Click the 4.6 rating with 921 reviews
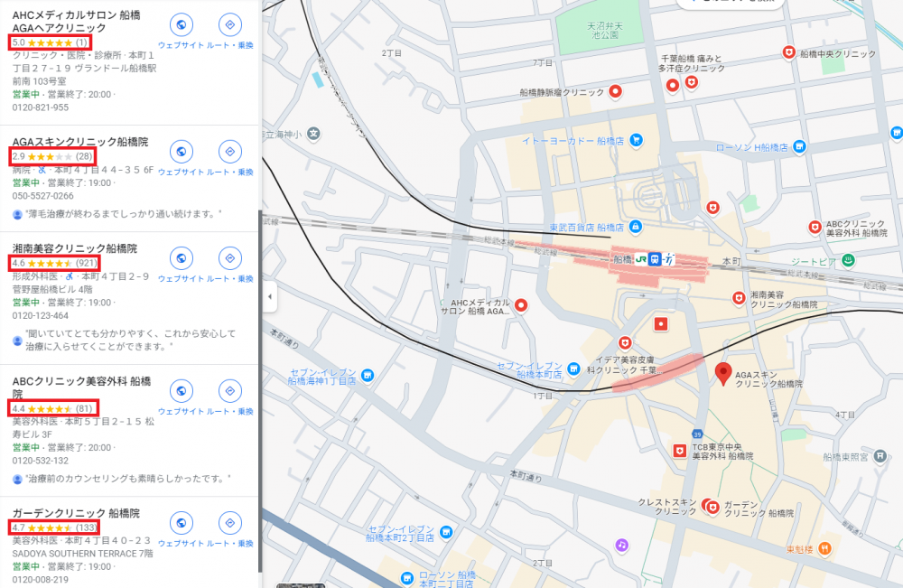 pos(55,263)
